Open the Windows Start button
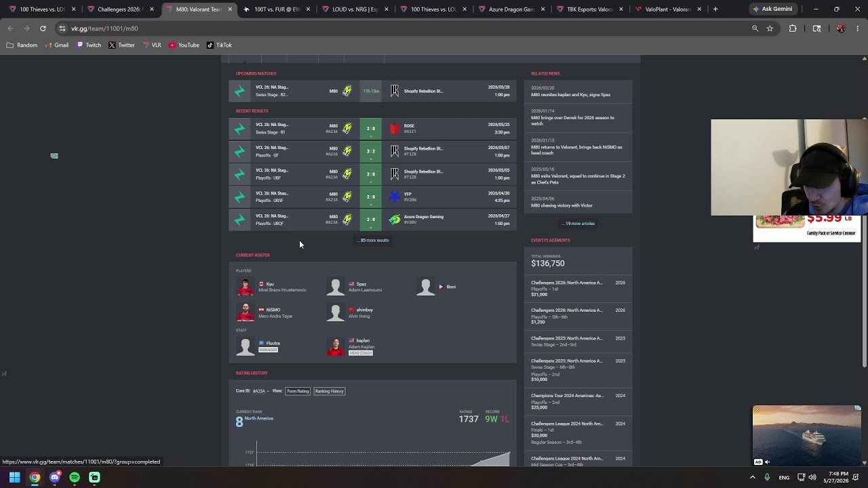Screen dimensions: 868x488 (14, 477)
